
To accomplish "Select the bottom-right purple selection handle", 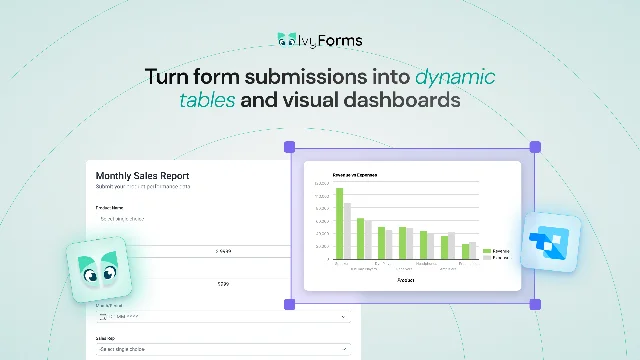I will click(535, 304).
